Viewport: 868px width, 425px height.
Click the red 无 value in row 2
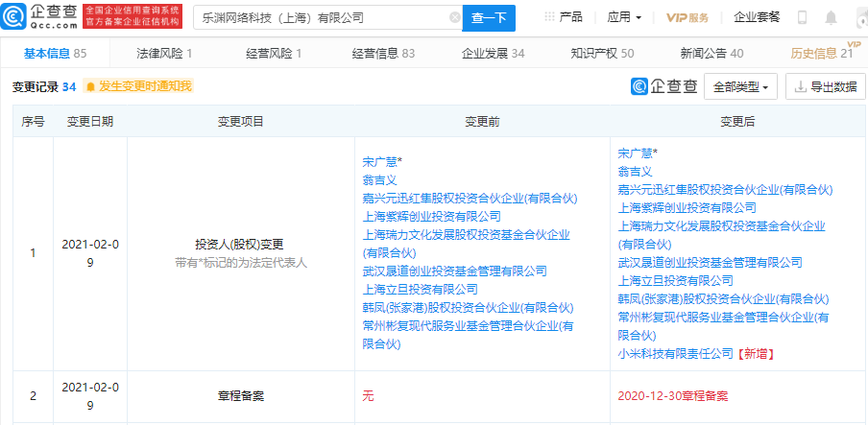368,396
